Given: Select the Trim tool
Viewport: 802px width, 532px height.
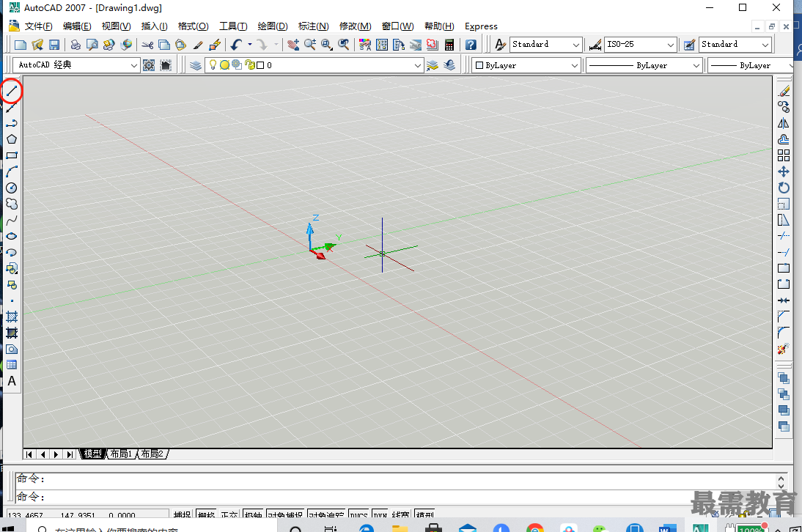Looking at the screenshot, I should coord(784,236).
